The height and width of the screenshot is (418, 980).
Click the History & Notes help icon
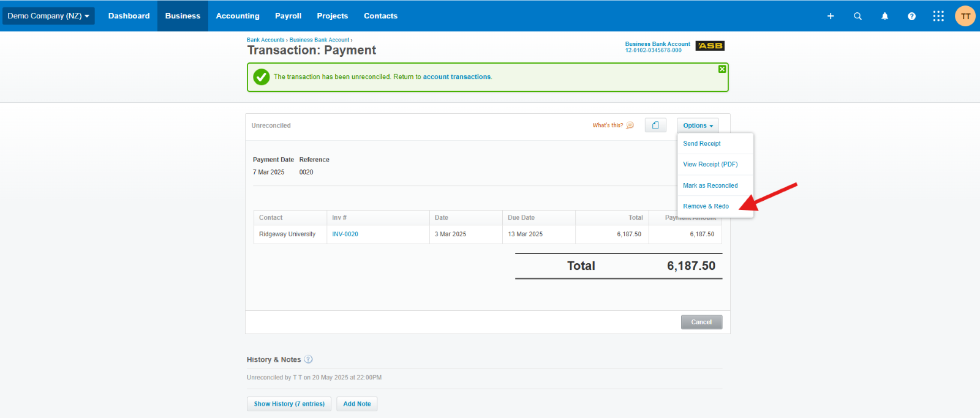[x=308, y=359]
